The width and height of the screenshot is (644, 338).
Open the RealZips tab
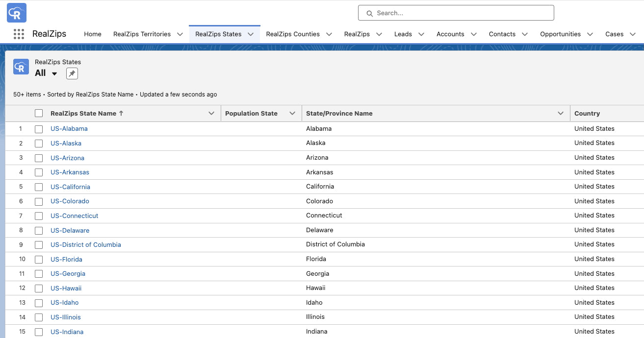tap(357, 34)
